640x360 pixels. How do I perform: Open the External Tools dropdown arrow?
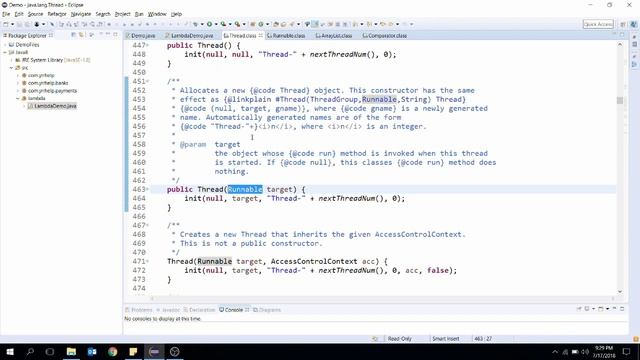244,24
